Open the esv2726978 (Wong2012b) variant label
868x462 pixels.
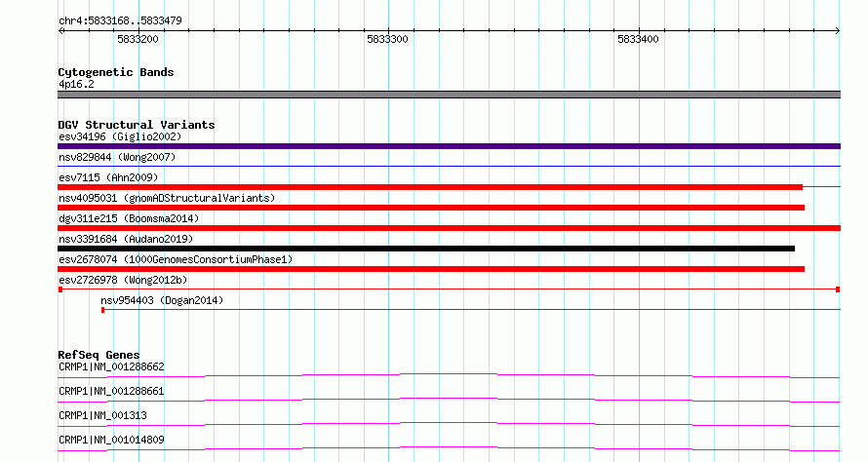123,280
